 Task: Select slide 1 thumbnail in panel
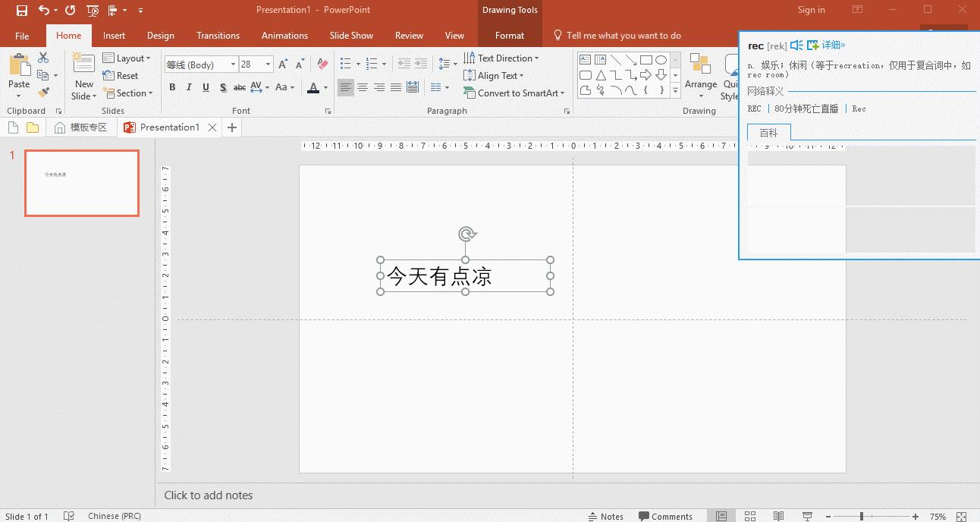(82, 183)
